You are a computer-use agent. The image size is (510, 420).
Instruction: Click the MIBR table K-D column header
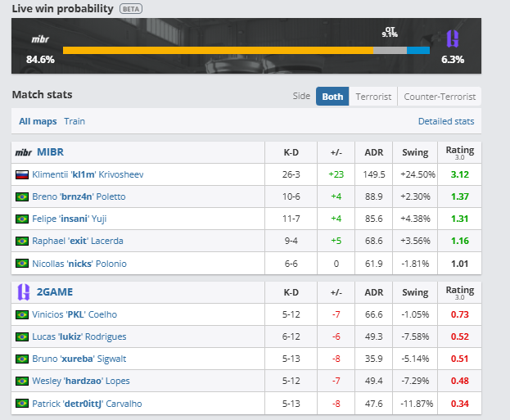(x=291, y=152)
